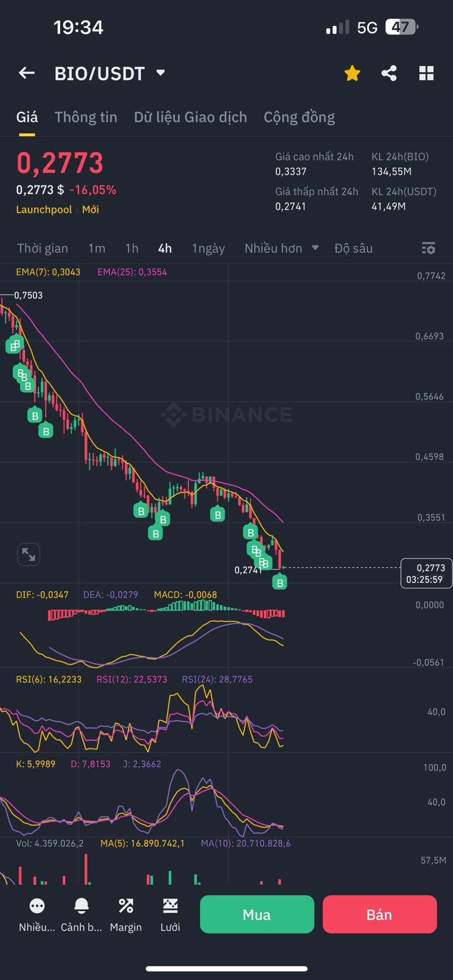Open the share icon
The height and width of the screenshot is (980, 453).
tap(389, 73)
